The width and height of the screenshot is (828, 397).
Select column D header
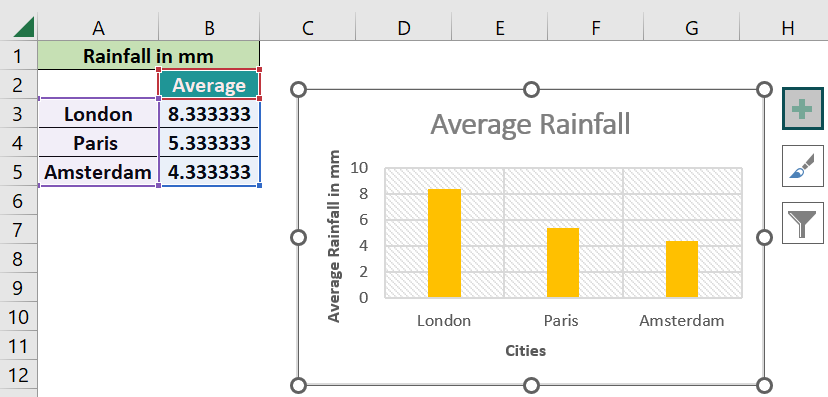coord(403,28)
